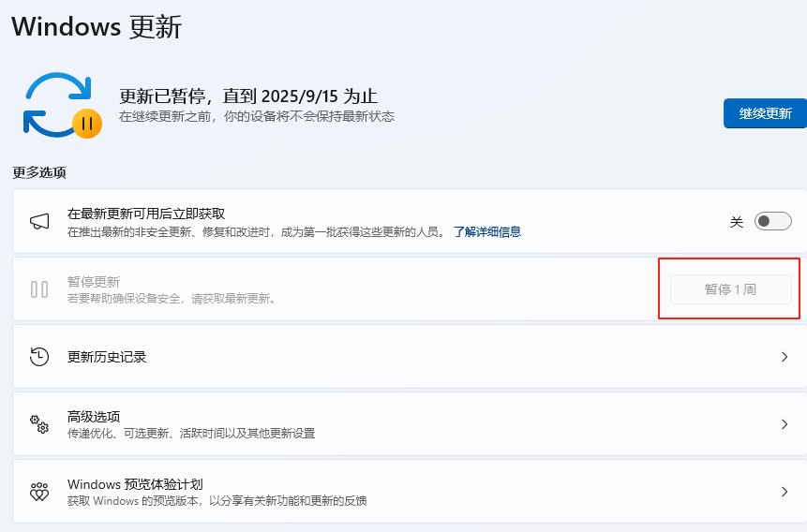
Task: Open 高级选项 via the right arrow chevron
Action: pyautogui.click(x=785, y=424)
